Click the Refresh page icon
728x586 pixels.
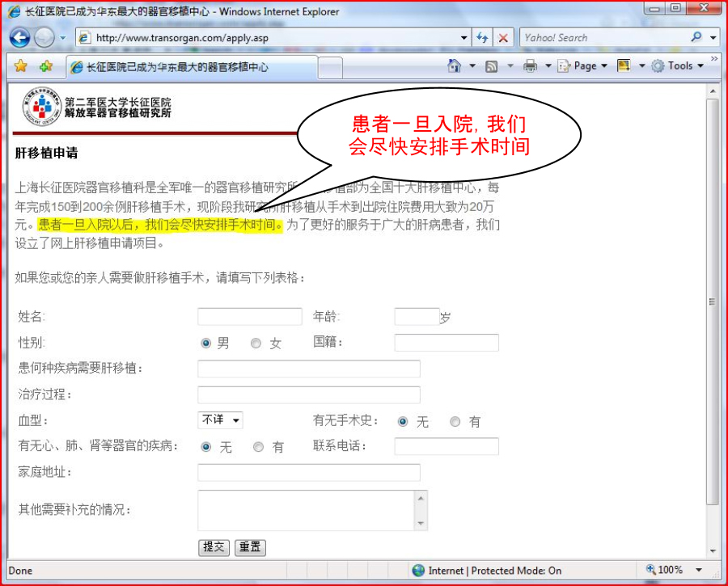click(x=483, y=38)
